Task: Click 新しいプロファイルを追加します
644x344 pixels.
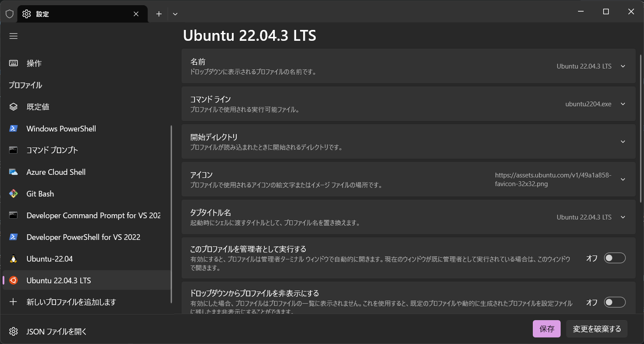Action: pyautogui.click(x=87, y=302)
